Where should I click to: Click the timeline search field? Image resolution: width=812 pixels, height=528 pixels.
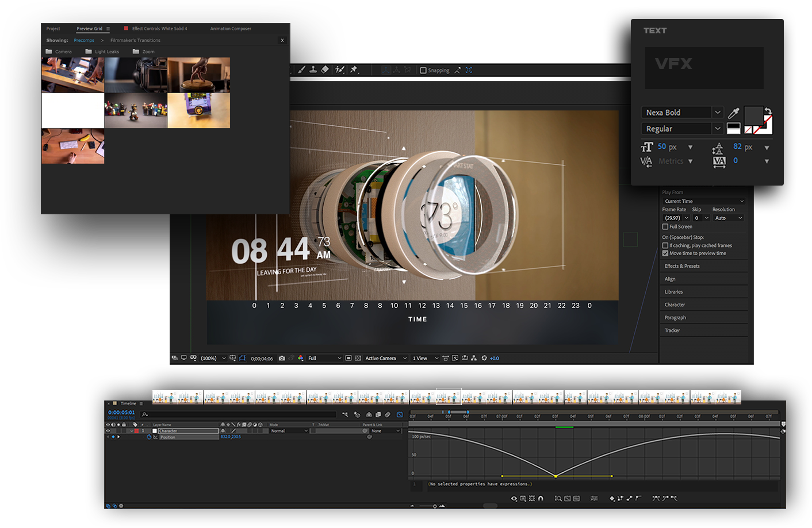tap(238, 414)
